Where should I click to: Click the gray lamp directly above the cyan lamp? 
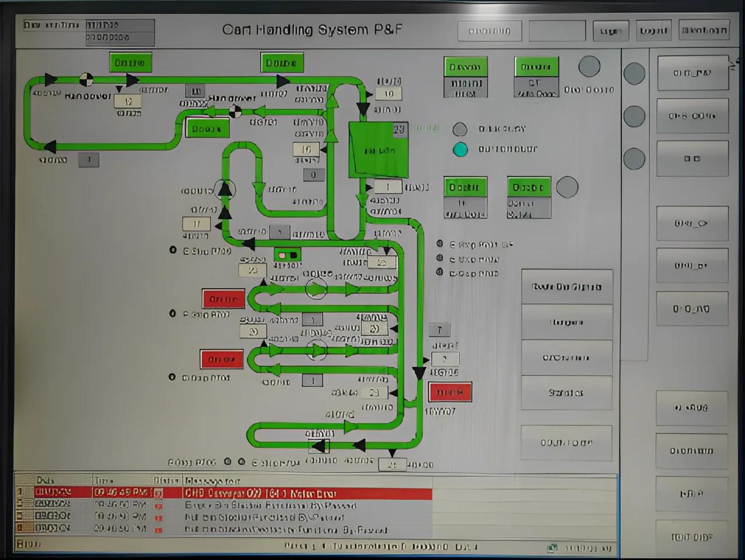click(x=460, y=129)
